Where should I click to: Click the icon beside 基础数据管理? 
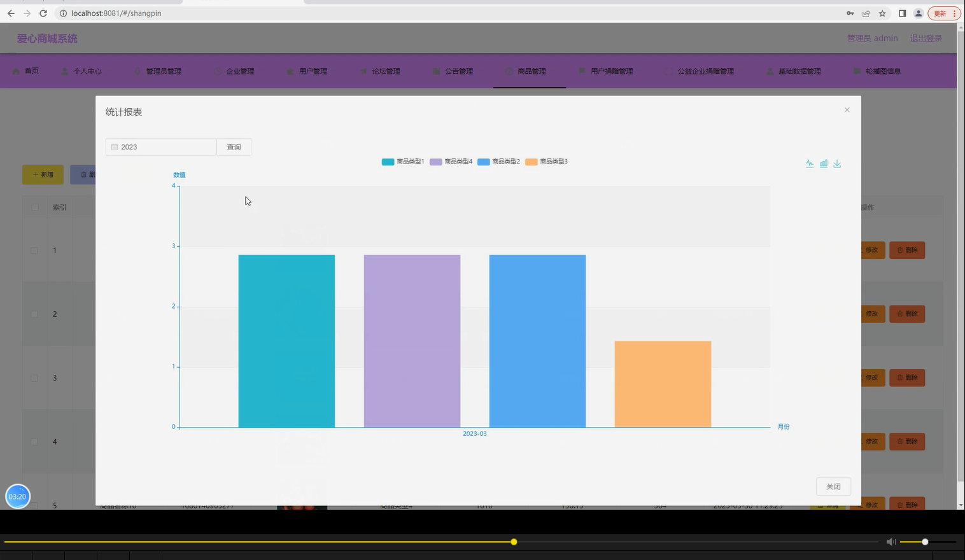coord(770,71)
